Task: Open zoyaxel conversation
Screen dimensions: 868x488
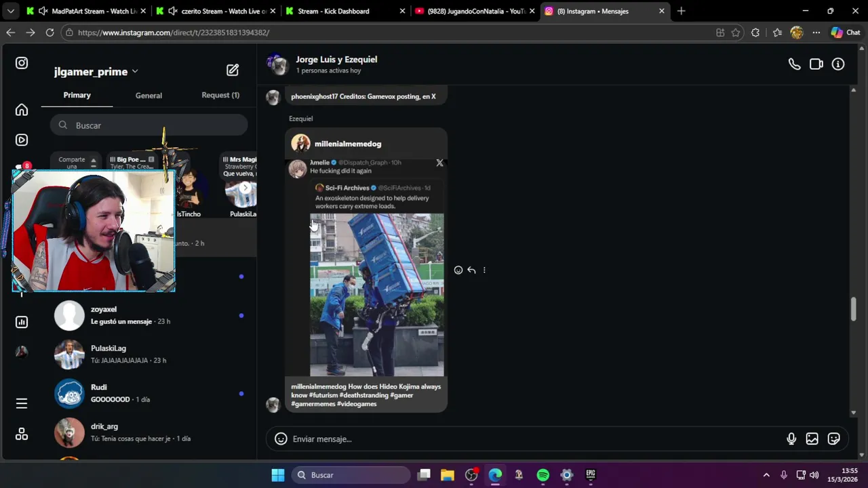Action: [149, 315]
